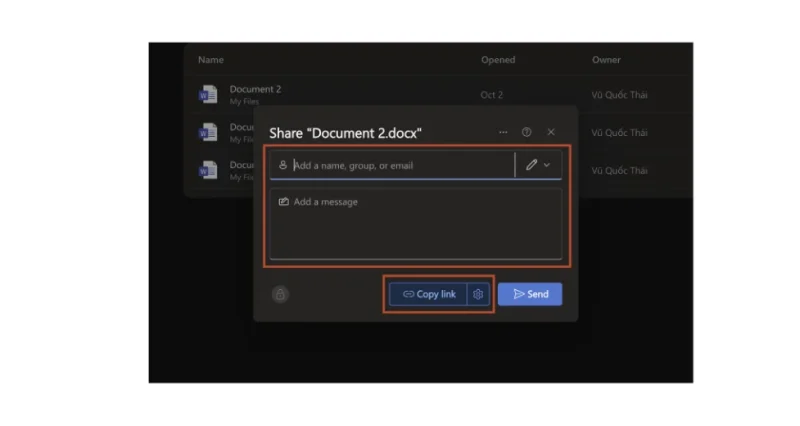Click Word icon of Document 2
The image size is (800, 426).
click(208, 94)
